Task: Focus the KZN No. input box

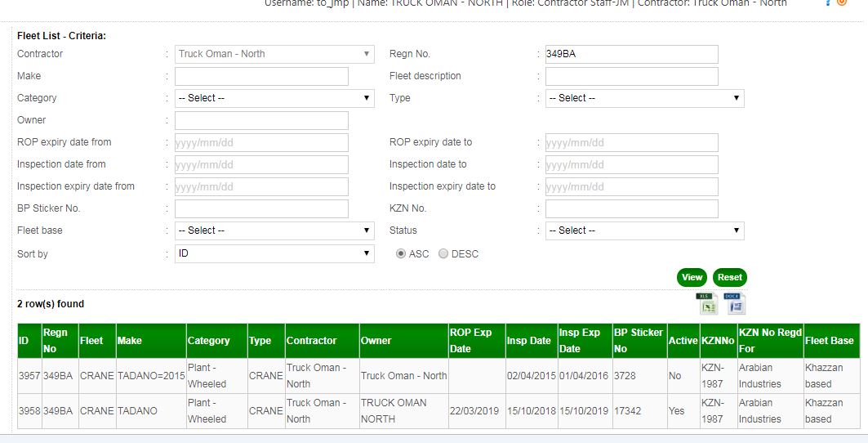Action: click(631, 208)
